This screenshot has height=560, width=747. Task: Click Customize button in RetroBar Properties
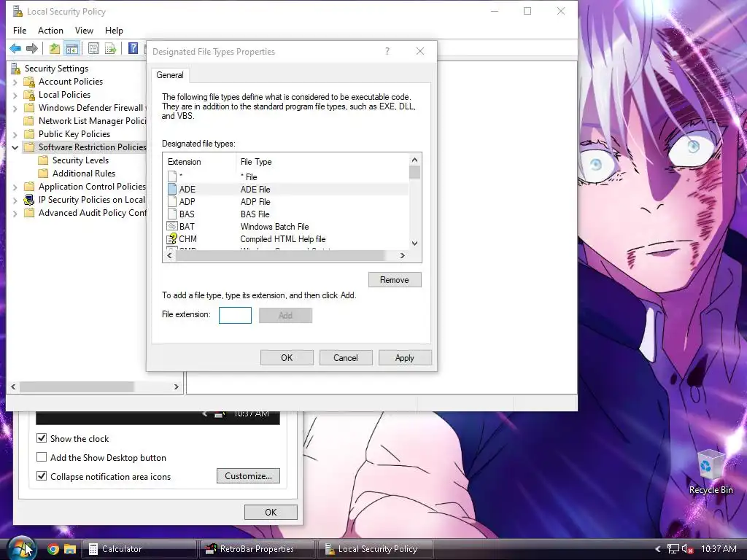coord(248,475)
